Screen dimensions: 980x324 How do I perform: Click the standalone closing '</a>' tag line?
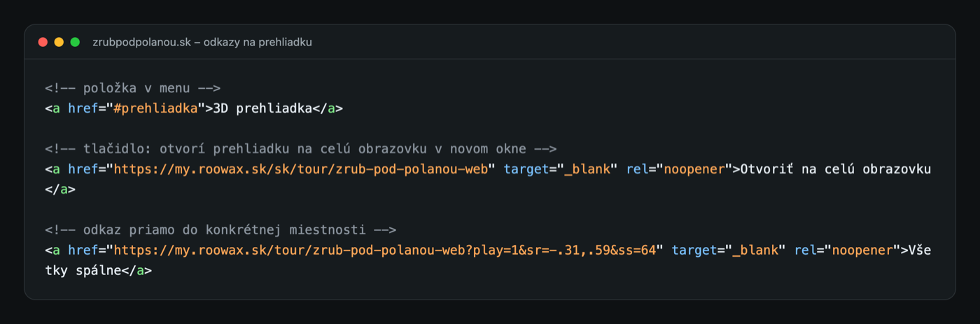[60, 190]
